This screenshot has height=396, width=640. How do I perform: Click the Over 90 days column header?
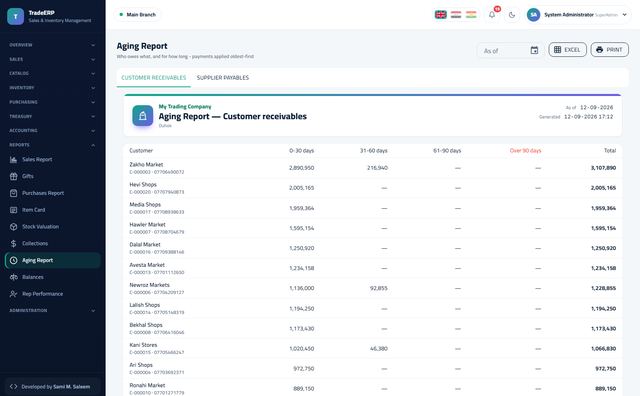click(525, 151)
